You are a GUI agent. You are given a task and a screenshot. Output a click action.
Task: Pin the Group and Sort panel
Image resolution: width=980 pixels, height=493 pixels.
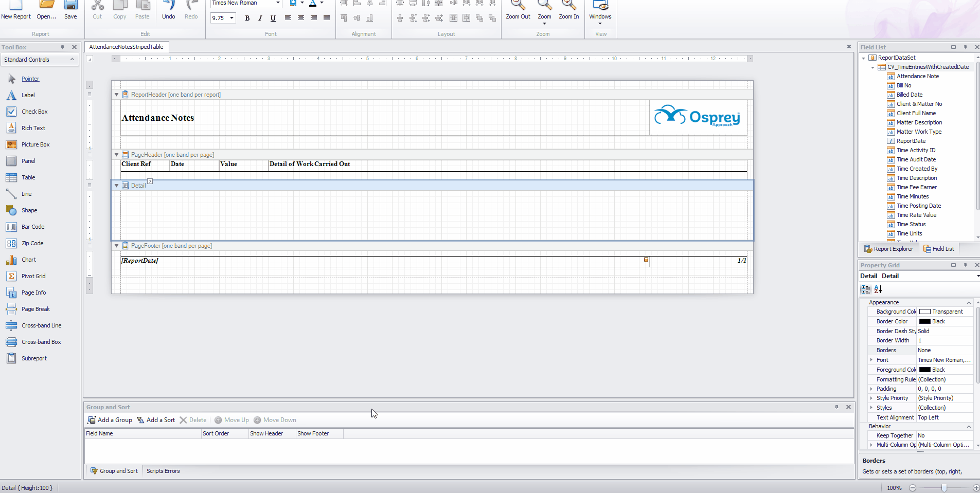tap(837, 407)
